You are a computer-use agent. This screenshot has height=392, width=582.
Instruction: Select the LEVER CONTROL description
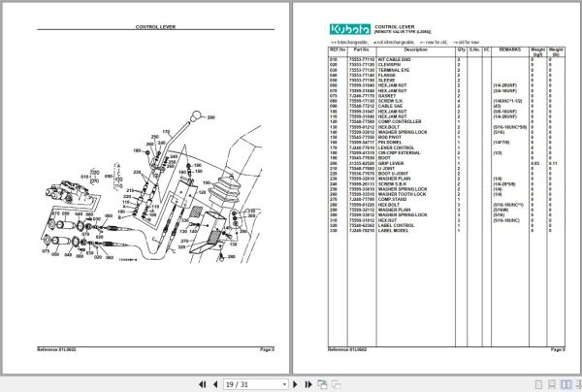pyautogui.click(x=396, y=147)
